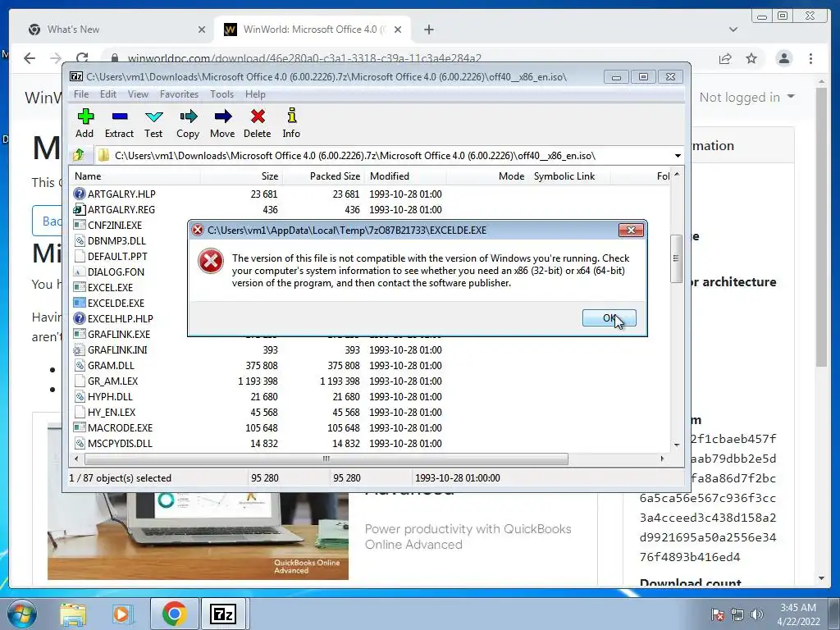Screen dimensions: 840x630
Task: Click OK in the error dialog
Action: (609, 317)
